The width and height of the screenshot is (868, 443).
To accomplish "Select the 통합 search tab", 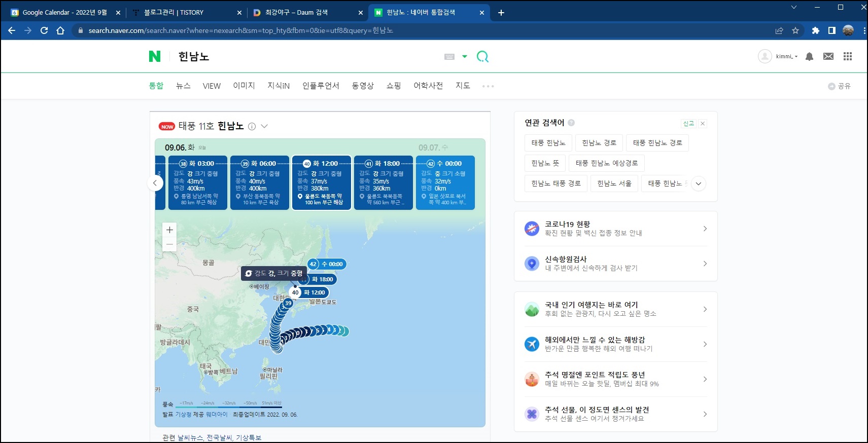I will pyautogui.click(x=156, y=86).
